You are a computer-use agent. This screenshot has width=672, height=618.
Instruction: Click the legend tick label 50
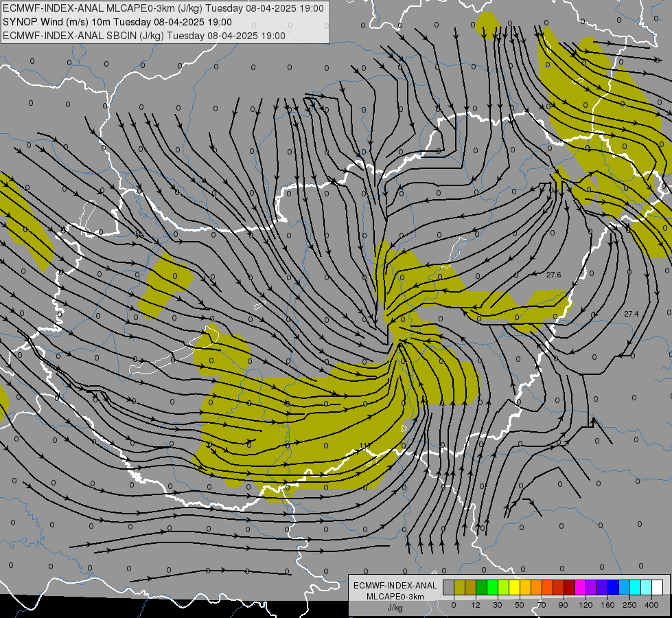pos(520,605)
